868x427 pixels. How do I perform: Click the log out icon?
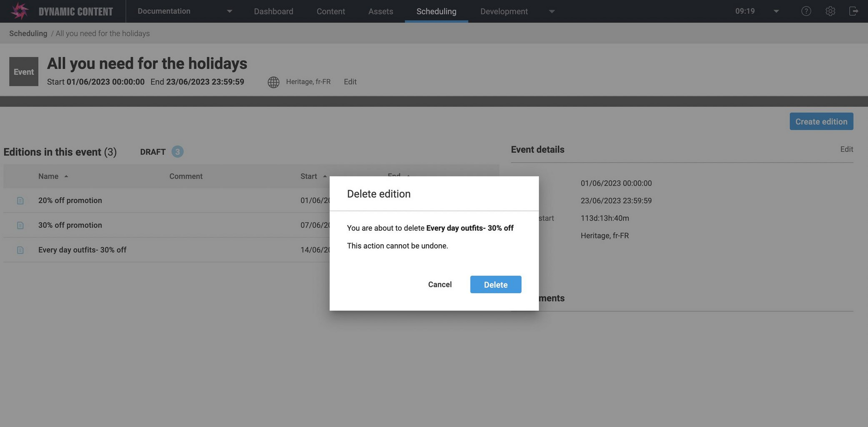click(853, 11)
